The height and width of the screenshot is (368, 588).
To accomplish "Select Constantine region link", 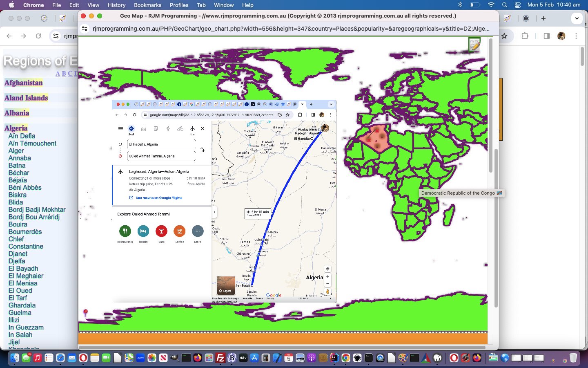I will [26, 247].
